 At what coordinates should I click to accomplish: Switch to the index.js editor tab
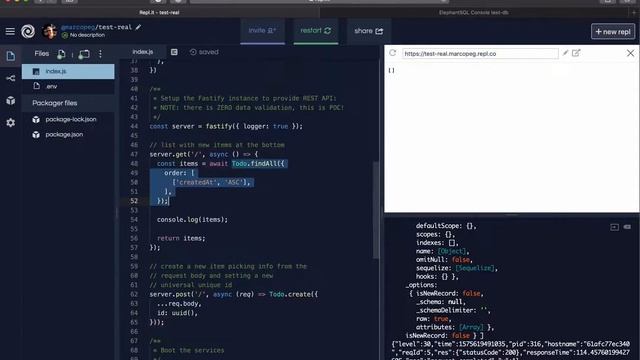[143, 52]
